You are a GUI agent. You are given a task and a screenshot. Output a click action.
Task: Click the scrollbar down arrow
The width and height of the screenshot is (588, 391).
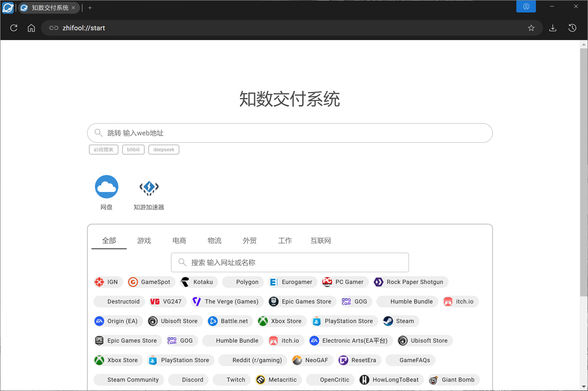tap(584, 387)
